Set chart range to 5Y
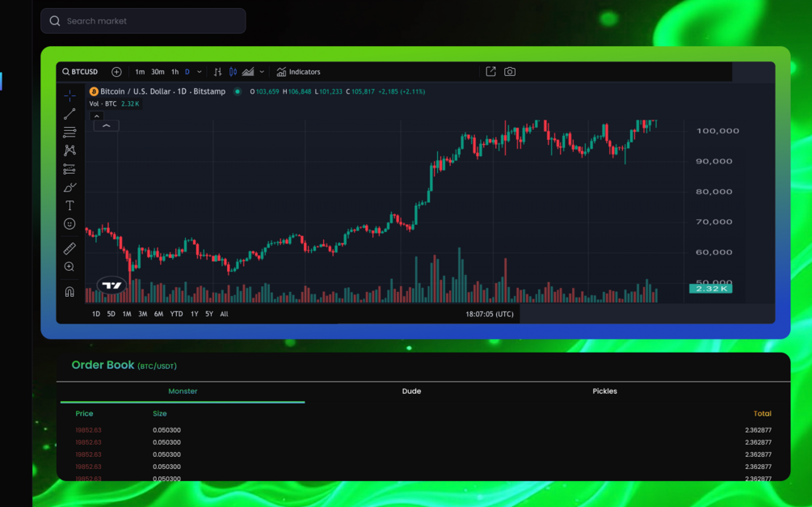The width and height of the screenshot is (812, 507). (x=209, y=315)
